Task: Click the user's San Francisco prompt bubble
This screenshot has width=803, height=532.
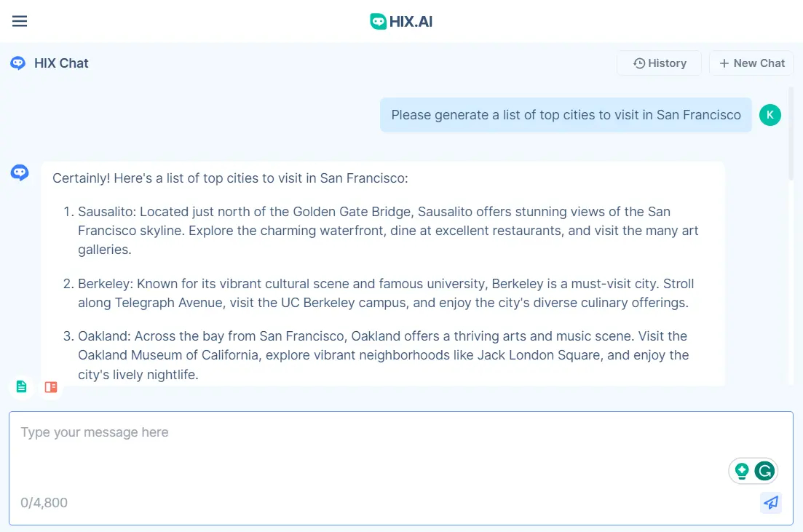Action: click(566, 115)
